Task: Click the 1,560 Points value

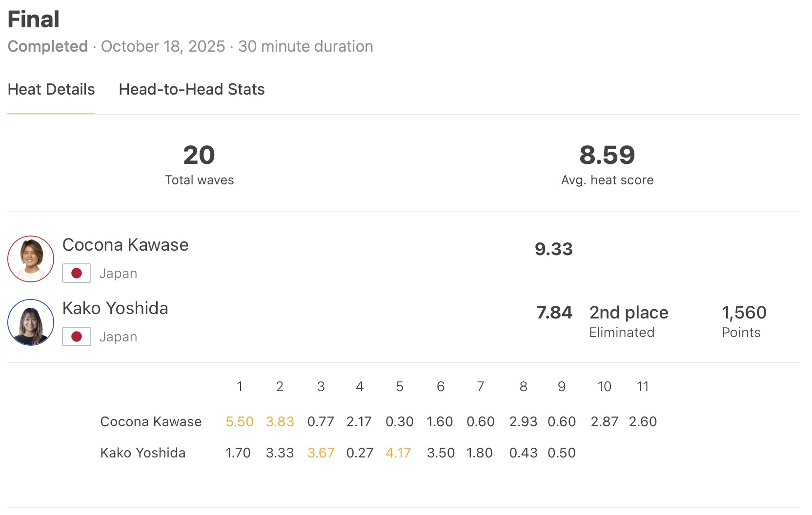Action: (x=744, y=313)
